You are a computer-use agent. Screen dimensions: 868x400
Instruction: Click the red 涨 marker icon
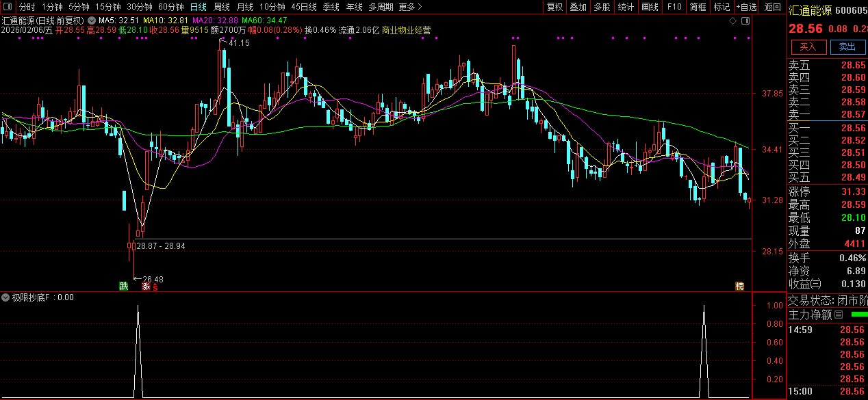(x=146, y=286)
